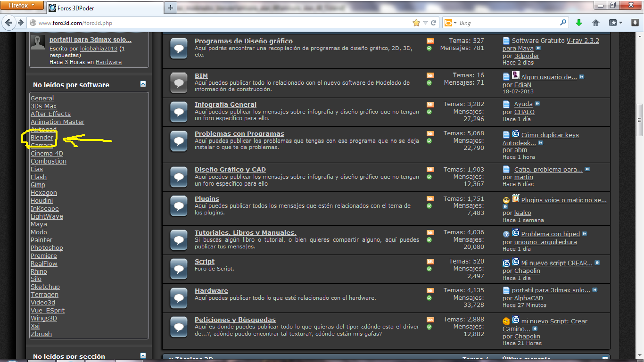Viewport: 644px width, 362px height.
Task: Collapse the No leídos por sección panel
Action: [143, 355]
